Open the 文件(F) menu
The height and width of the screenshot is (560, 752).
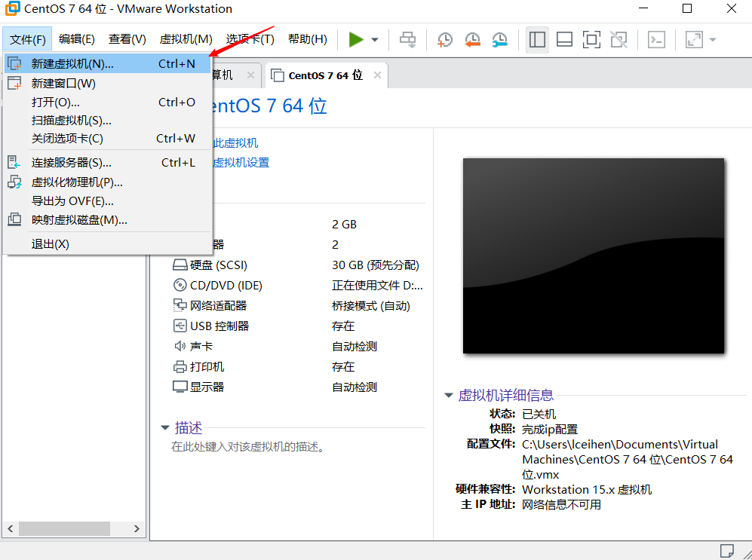pyautogui.click(x=27, y=39)
